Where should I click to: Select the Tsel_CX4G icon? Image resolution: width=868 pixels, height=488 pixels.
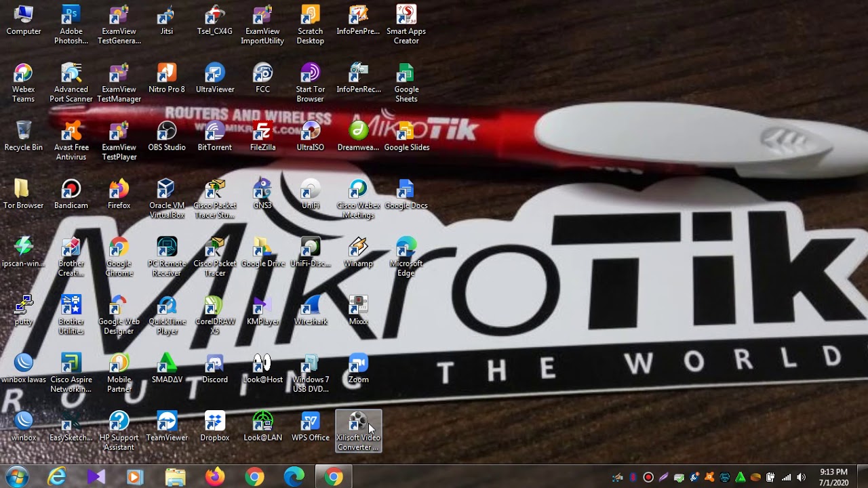(215, 20)
